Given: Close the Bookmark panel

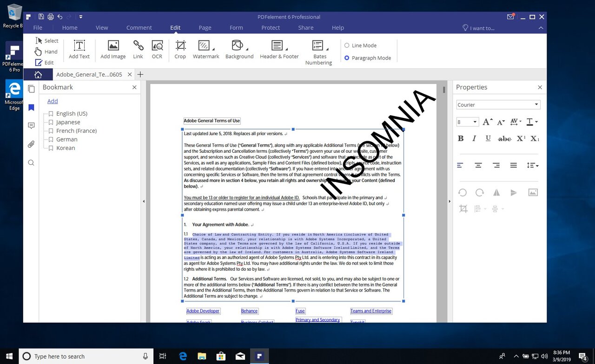Looking at the screenshot, I should coord(134,87).
